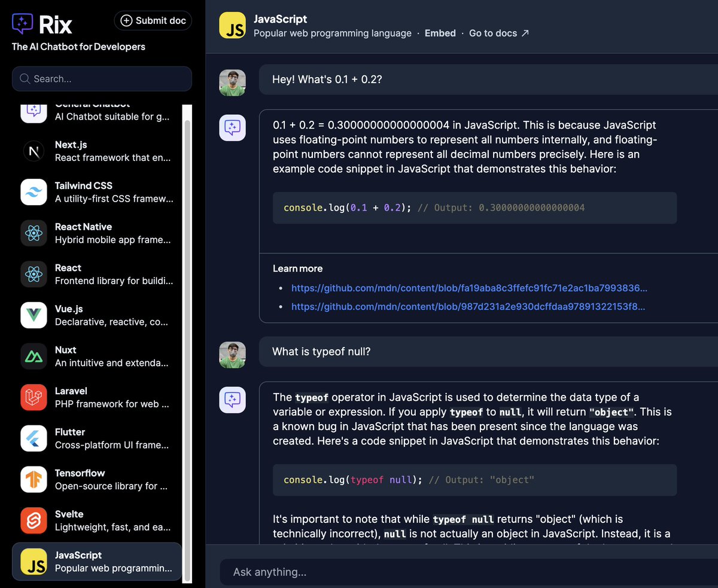The width and height of the screenshot is (718, 588).
Task: Select the React Native icon
Action: tap(34, 233)
